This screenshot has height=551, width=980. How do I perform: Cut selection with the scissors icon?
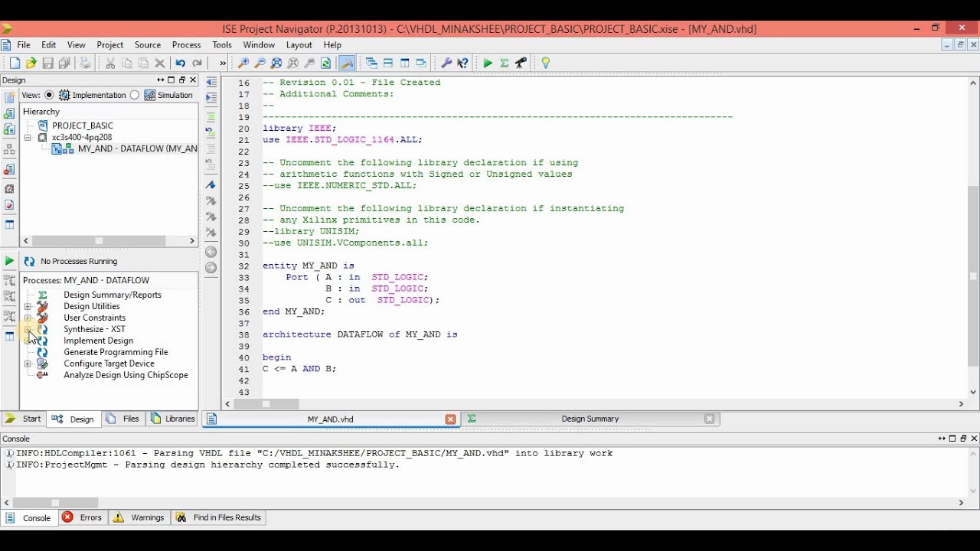(x=110, y=64)
